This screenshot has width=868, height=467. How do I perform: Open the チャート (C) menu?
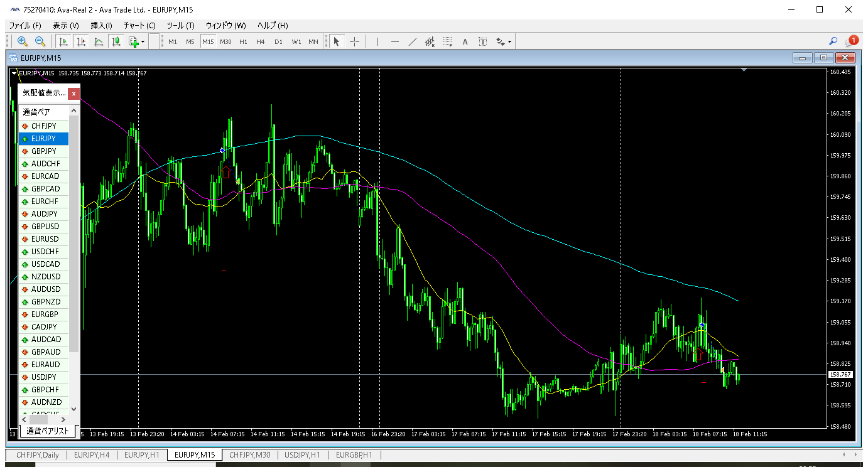139,26
